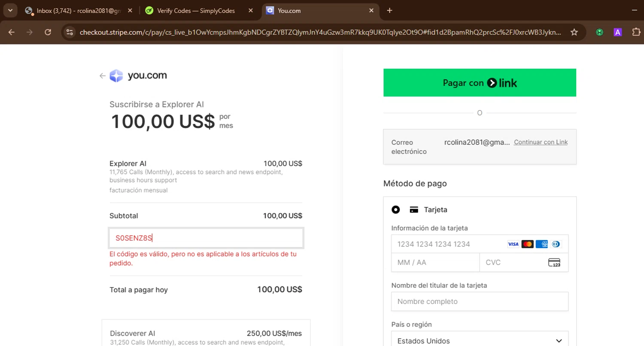Close the Verify Codes SimplyCodes tab
The image size is (644, 346).
pyautogui.click(x=251, y=11)
